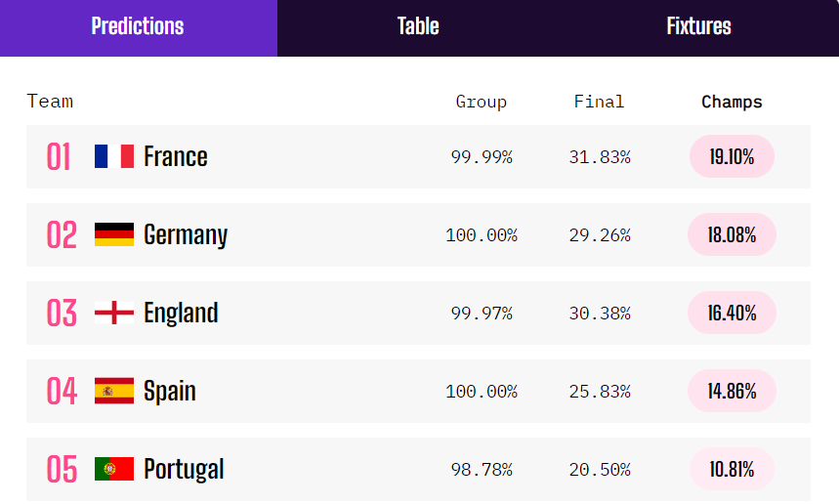Click the England flag icon
The height and width of the screenshot is (504, 839).
tap(114, 313)
